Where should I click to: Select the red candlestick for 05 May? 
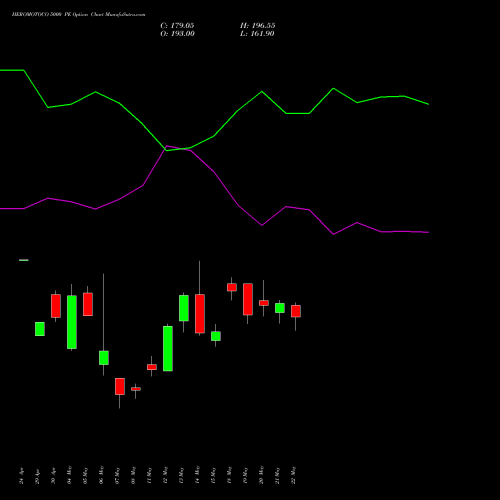click(x=88, y=304)
